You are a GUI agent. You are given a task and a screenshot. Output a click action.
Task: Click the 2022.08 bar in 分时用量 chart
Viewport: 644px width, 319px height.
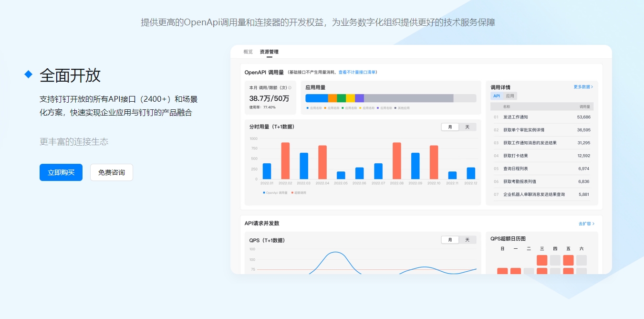pos(396,161)
